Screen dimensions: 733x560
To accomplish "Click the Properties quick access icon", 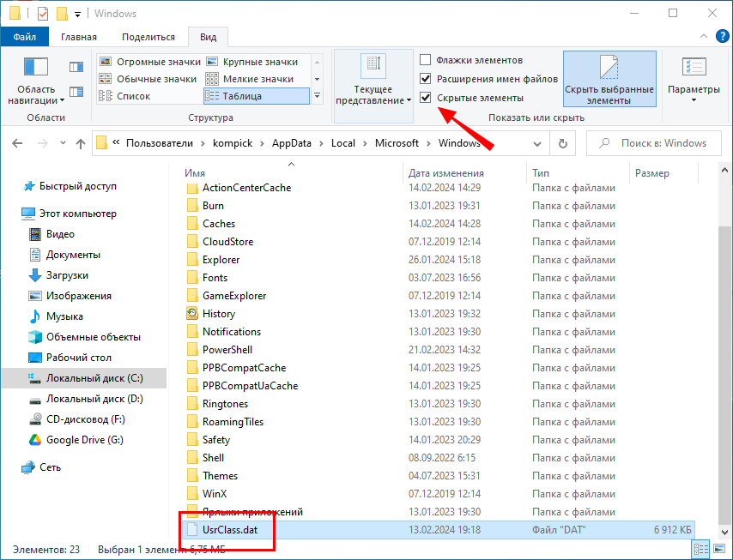I will pyautogui.click(x=43, y=14).
